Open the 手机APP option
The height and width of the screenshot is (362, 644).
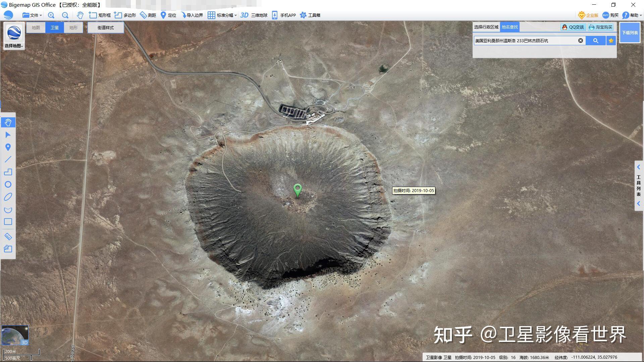point(284,15)
